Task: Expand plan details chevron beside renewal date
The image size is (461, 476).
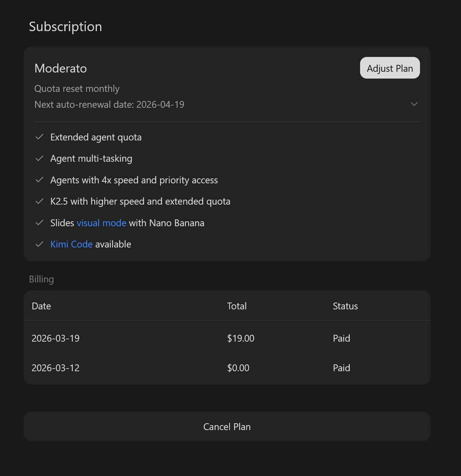Action: [414, 104]
